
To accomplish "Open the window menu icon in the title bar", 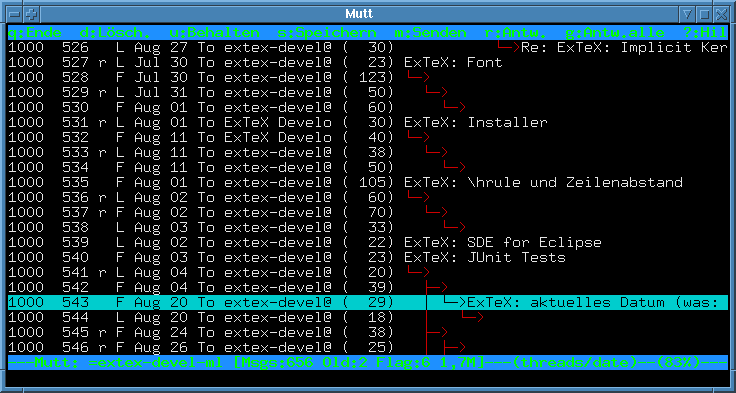I will click(15, 14).
